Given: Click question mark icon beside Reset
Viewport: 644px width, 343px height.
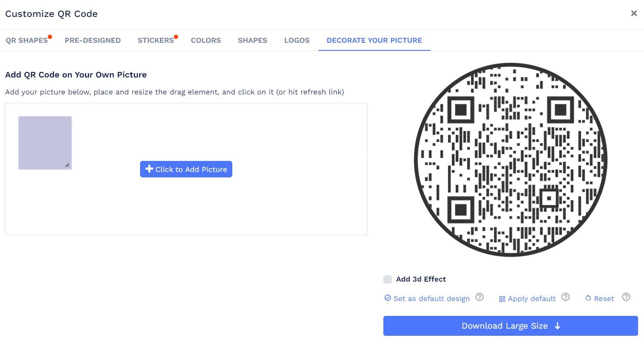Looking at the screenshot, I should point(626,297).
